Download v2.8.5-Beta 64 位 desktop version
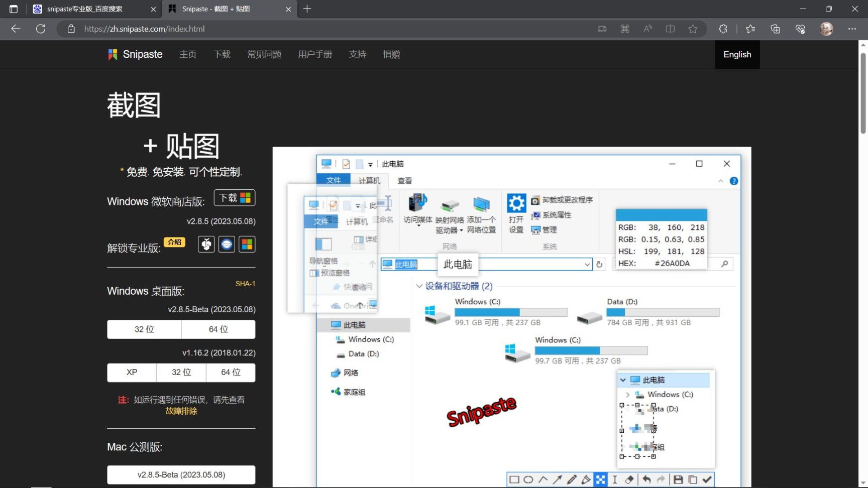This screenshot has width=868, height=488. [x=219, y=329]
